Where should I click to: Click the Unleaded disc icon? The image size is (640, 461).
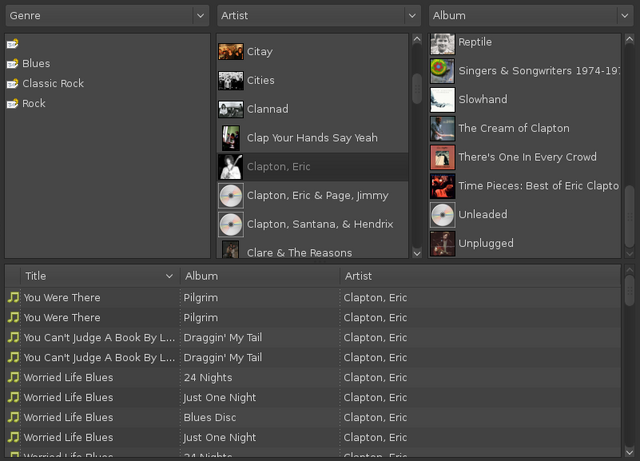[x=442, y=215]
